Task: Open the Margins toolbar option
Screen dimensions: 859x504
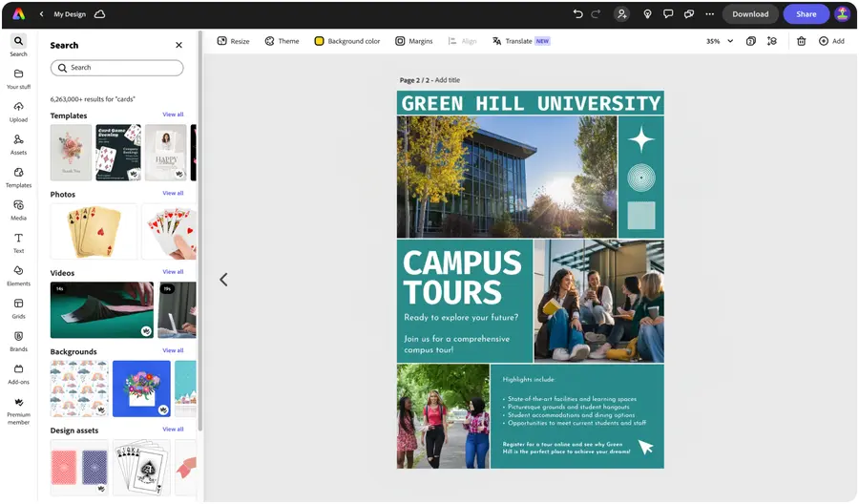Action: pos(414,41)
